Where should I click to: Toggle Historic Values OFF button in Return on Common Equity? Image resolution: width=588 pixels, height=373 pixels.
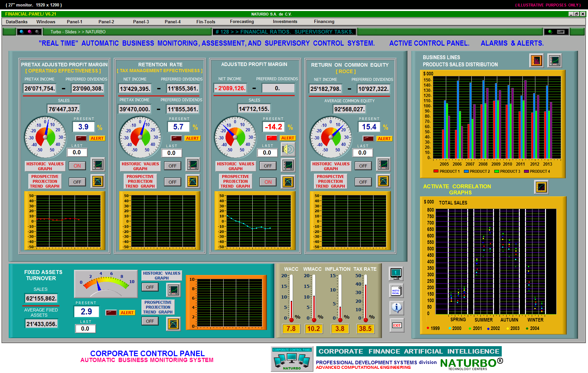pyautogui.click(x=363, y=166)
